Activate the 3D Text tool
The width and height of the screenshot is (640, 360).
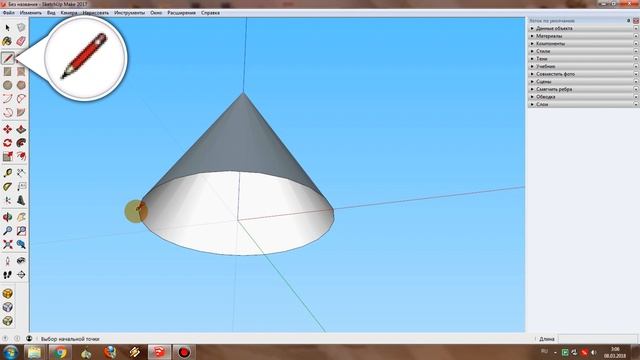pyautogui.click(x=21, y=200)
